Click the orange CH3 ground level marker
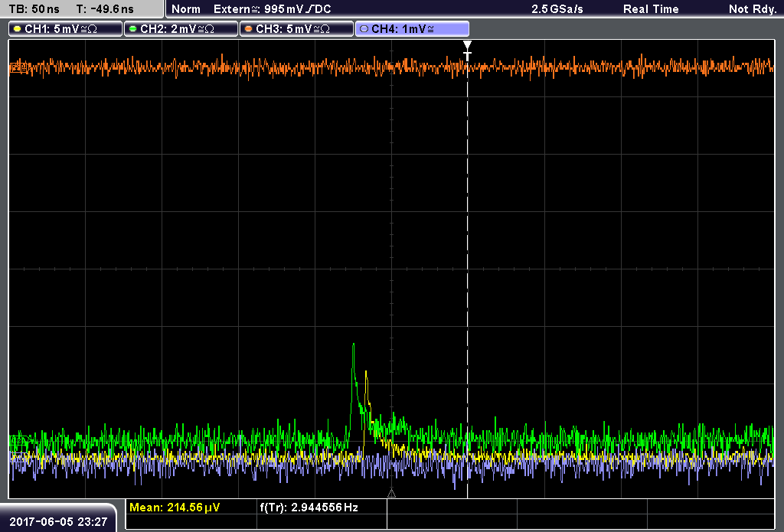 pos(19,67)
